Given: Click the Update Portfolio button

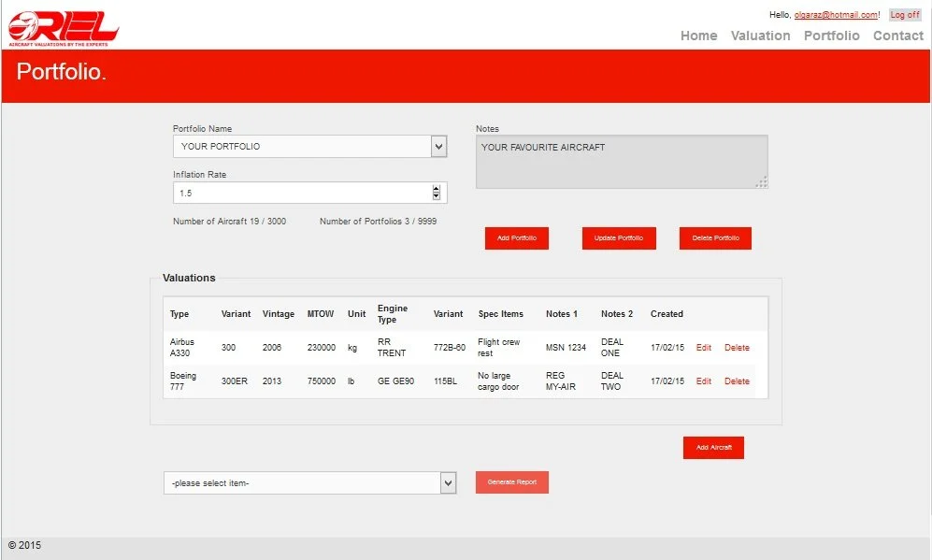Looking at the screenshot, I should 619,238.
